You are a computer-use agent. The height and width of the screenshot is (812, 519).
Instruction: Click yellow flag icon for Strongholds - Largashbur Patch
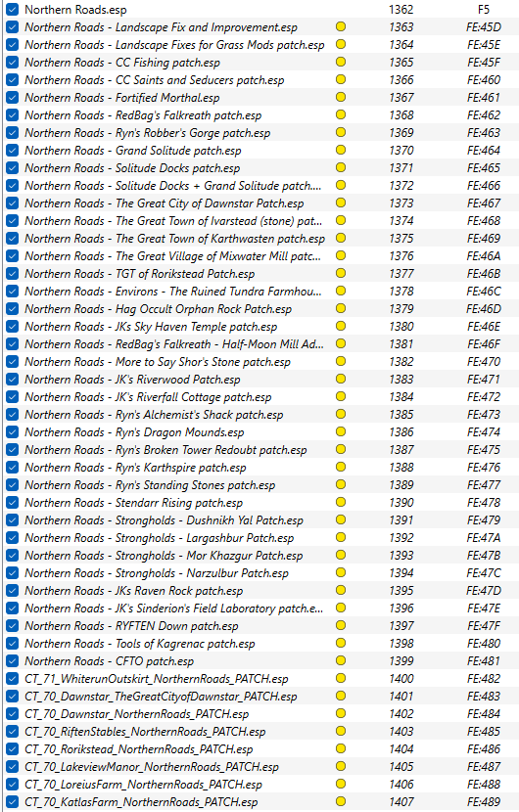pos(341,537)
